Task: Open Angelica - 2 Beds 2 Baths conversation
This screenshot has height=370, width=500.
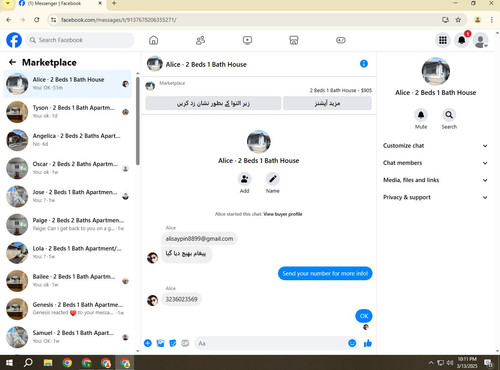Action: [x=67, y=140]
